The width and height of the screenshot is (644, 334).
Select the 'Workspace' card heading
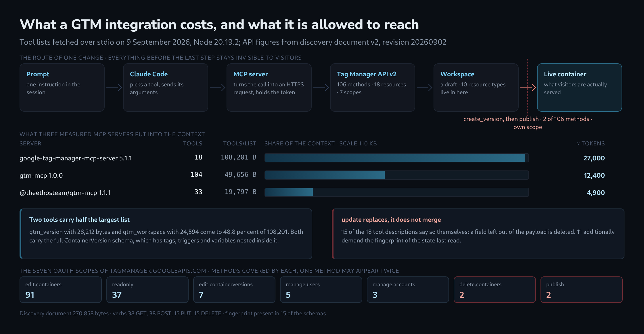coord(457,74)
